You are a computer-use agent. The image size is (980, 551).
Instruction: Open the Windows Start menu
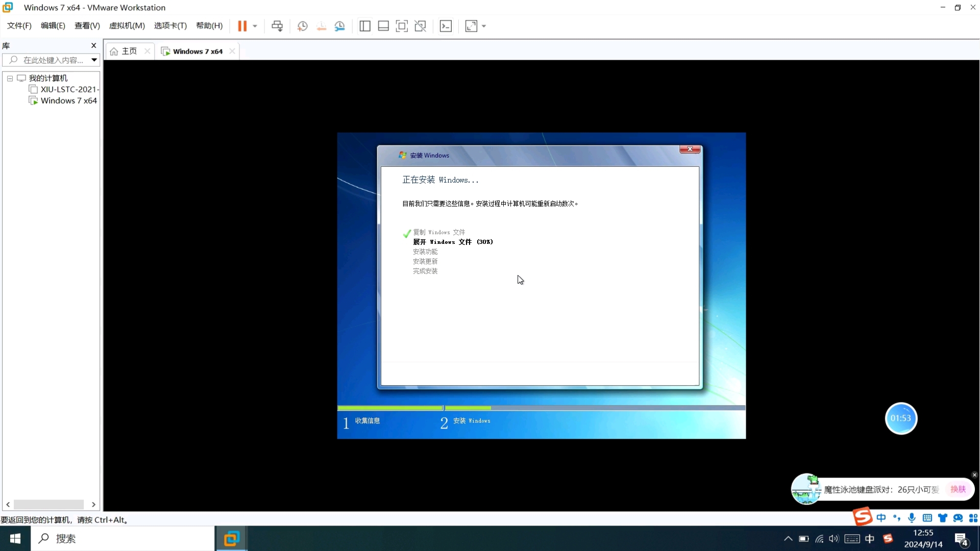click(x=15, y=539)
